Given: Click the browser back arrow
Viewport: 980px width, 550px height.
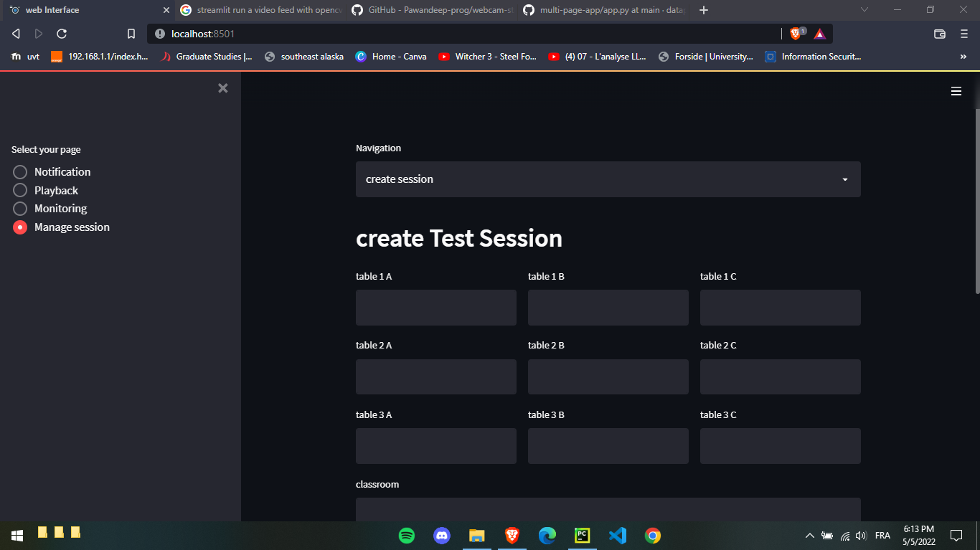Looking at the screenshot, I should coord(16,34).
